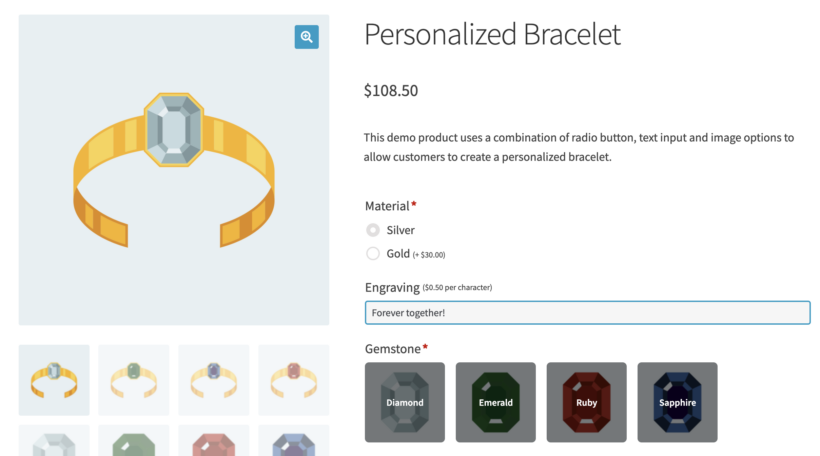Select the Silver material radio button
820x456 pixels.
pyautogui.click(x=373, y=230)
